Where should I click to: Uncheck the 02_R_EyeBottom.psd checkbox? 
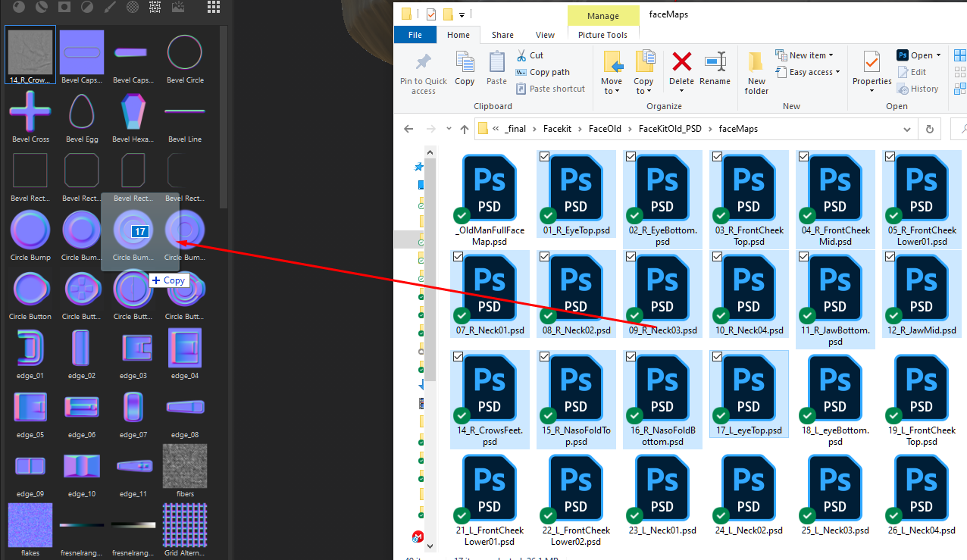tap(631, 156)
